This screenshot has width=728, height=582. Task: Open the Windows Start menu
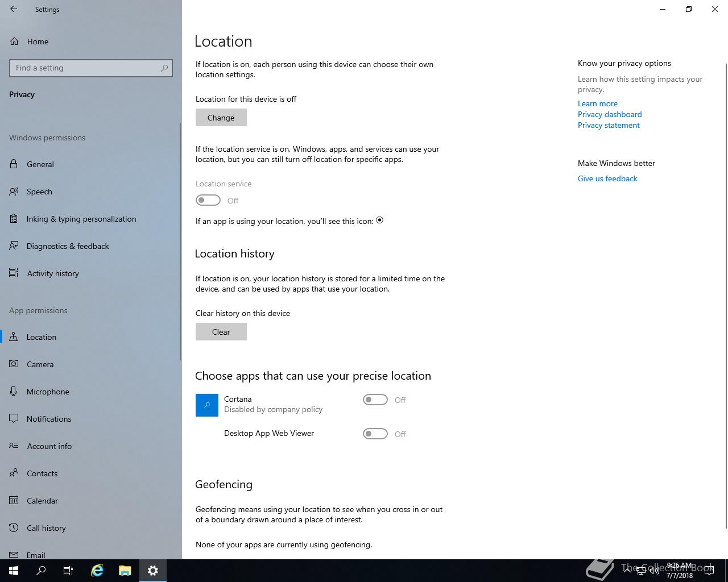(14, 571)
